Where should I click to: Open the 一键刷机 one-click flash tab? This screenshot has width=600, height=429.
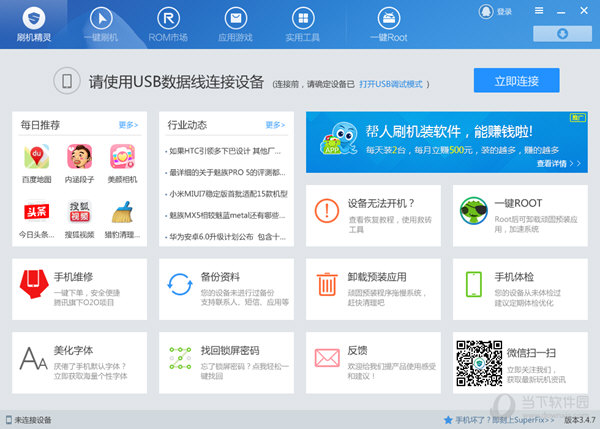click(x=100, y=24)
